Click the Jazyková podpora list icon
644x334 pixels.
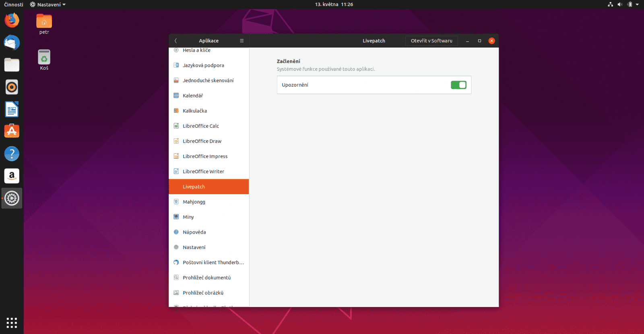click(176, 65)
